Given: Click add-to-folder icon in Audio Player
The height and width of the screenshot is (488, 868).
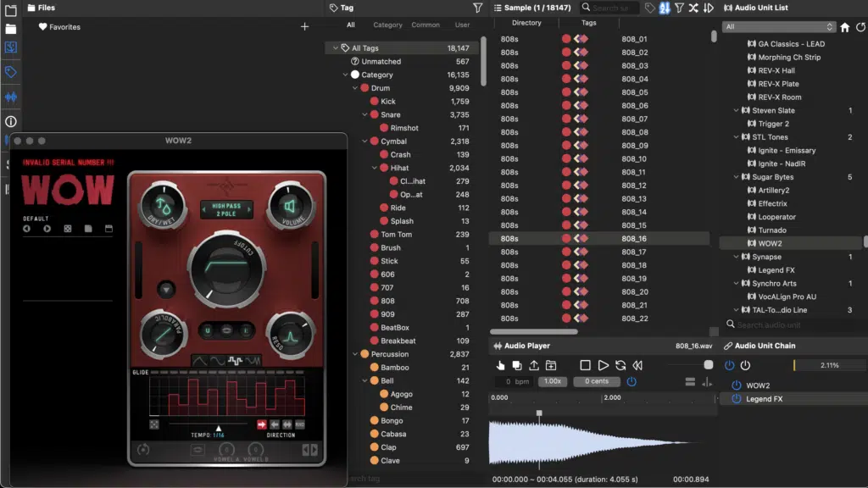Looking at the screenshot, I should 551,365.
